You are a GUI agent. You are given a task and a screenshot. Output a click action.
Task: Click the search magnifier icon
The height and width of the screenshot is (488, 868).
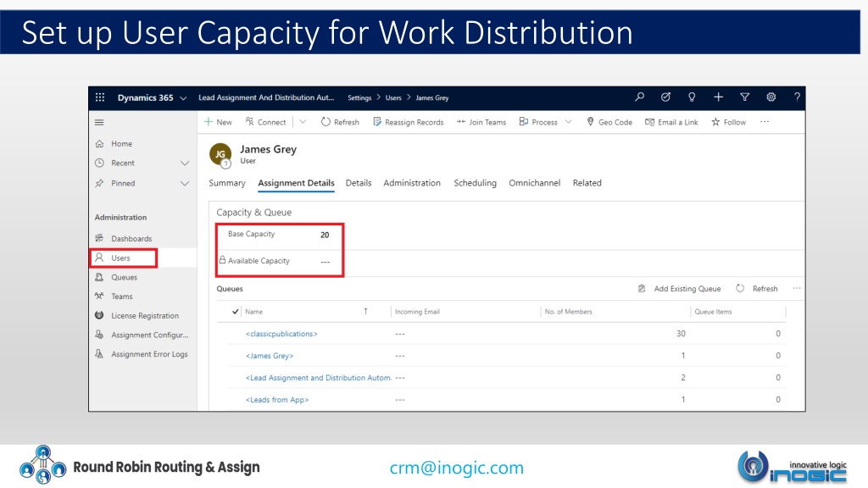pos(639,97)
